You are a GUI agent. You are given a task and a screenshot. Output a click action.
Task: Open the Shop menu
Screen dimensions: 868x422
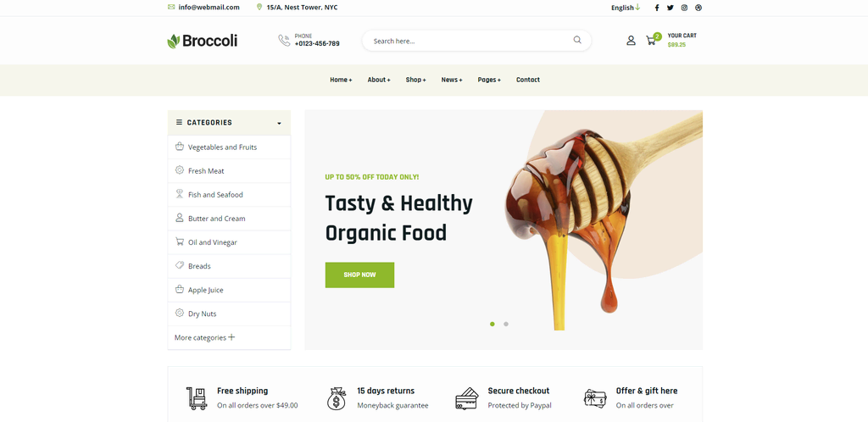tap(415, 80)
